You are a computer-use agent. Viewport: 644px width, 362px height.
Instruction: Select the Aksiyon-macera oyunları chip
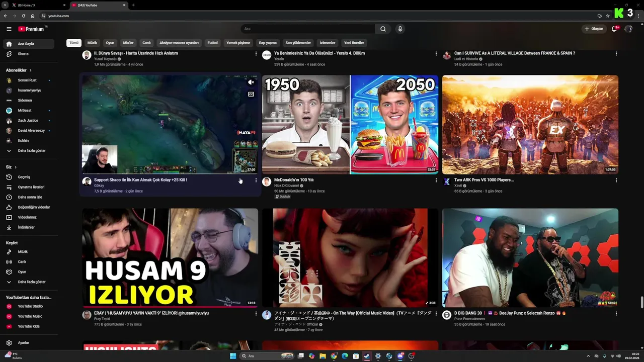tap(179, 43)
